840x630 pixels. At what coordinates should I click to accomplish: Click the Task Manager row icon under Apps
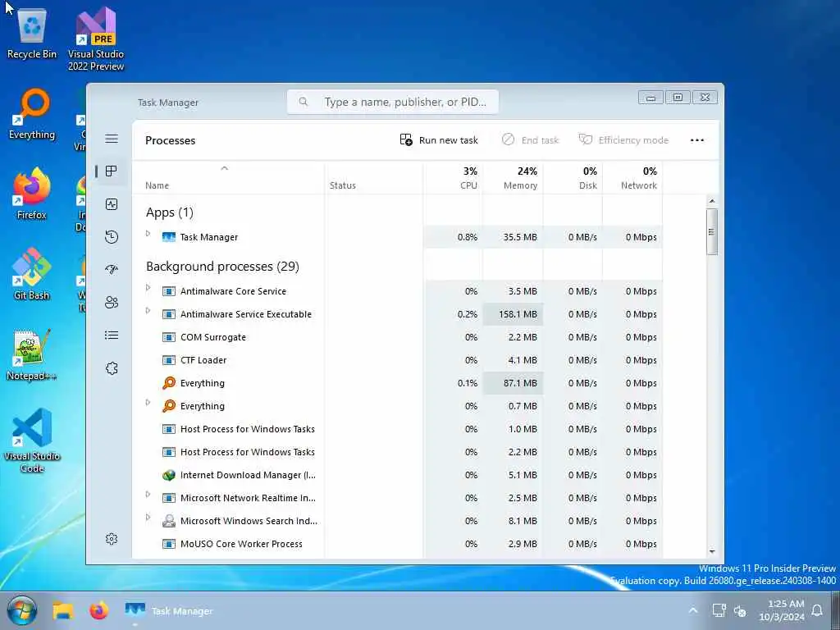pos(169,237)
